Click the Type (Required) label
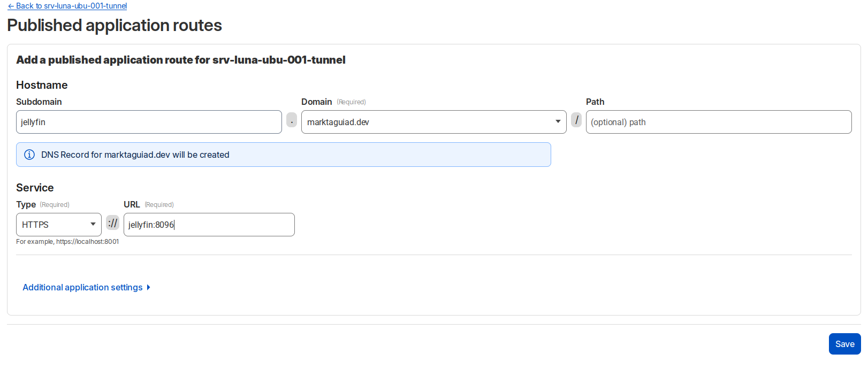Image resolution: width=868 pixels, height=369 pixels. pos(42,204)
